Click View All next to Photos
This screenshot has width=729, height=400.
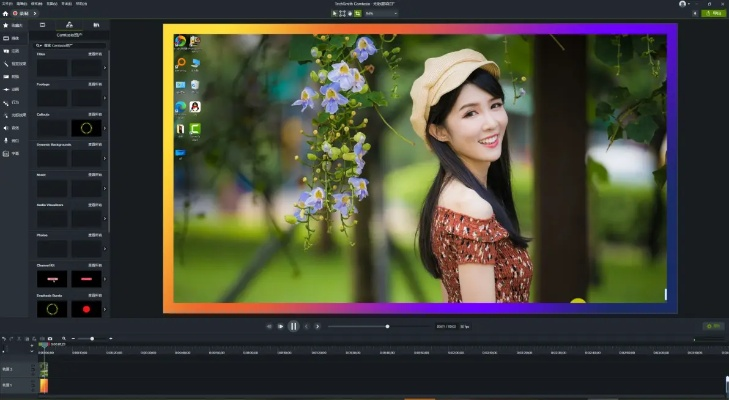pyautogui.click(x=95, y=235)
